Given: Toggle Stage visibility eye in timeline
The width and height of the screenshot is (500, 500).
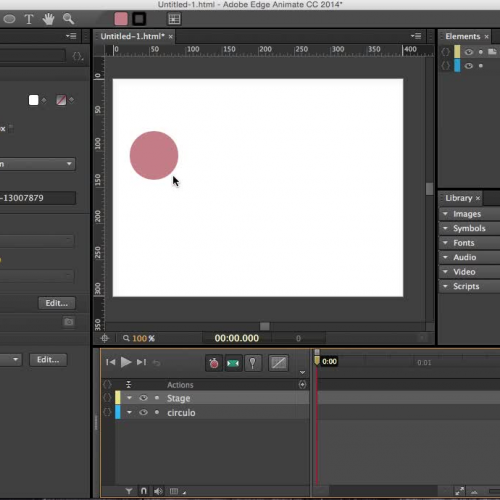Looking at the screenshot, I should (x=143, y=398).
